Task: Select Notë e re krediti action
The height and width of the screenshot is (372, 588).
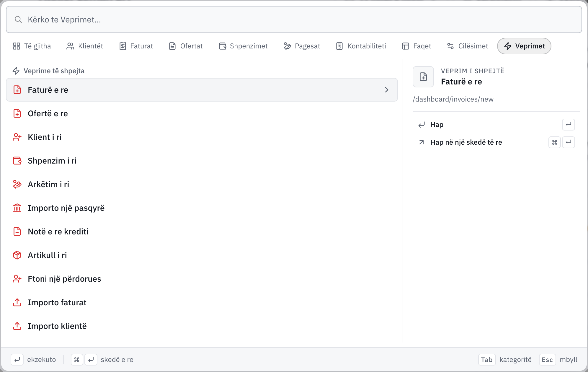Action: tap(202, 231)
